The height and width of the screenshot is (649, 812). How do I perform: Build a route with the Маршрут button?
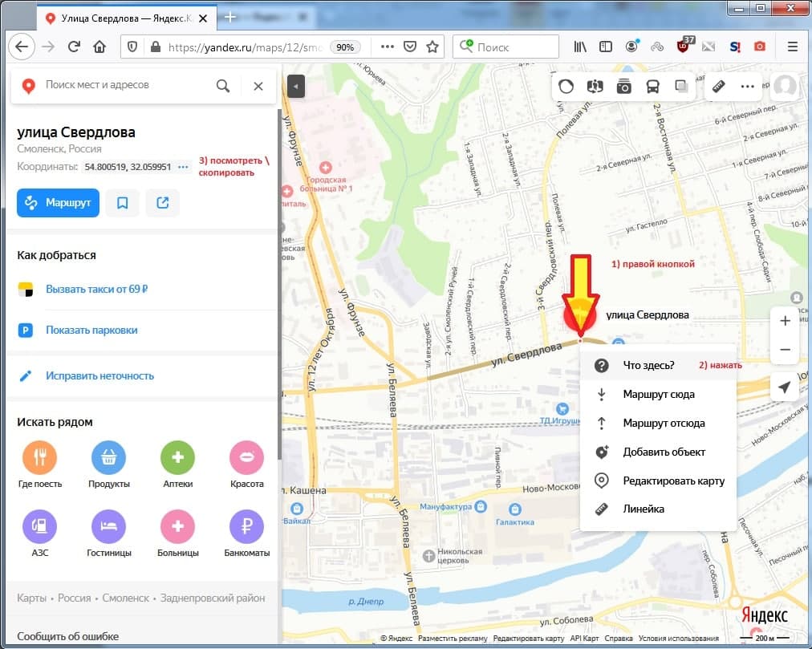pyautogui.click(x=58, y=202)
